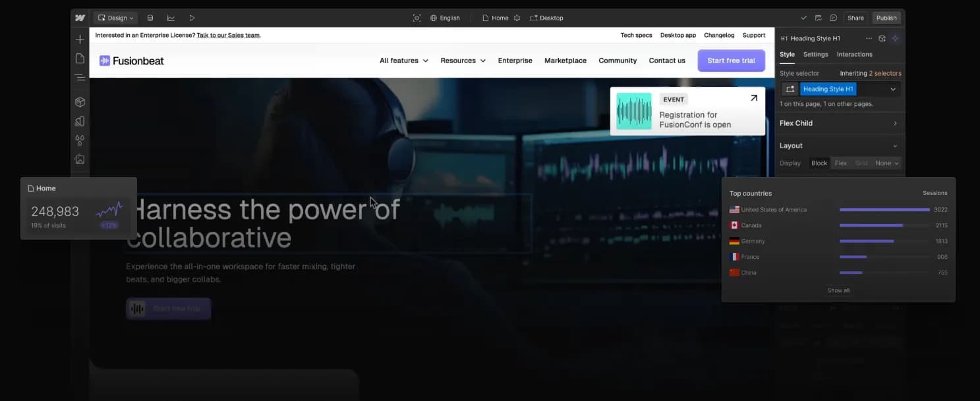The width and height of the screenshot is (980, 401).
Task: Switch to the Settings tab
Action: pos(815,55)
